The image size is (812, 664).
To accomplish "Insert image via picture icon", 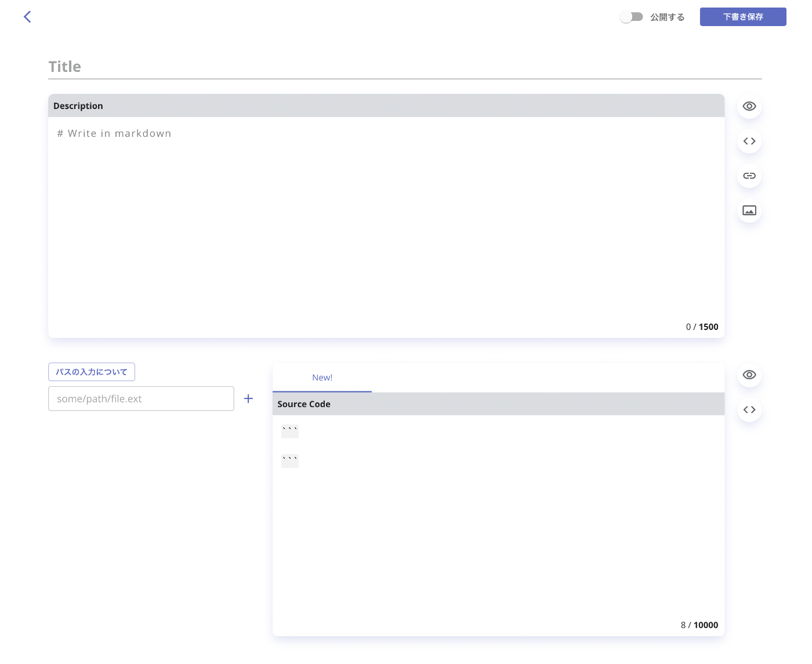I will click(x=749, y=211).
